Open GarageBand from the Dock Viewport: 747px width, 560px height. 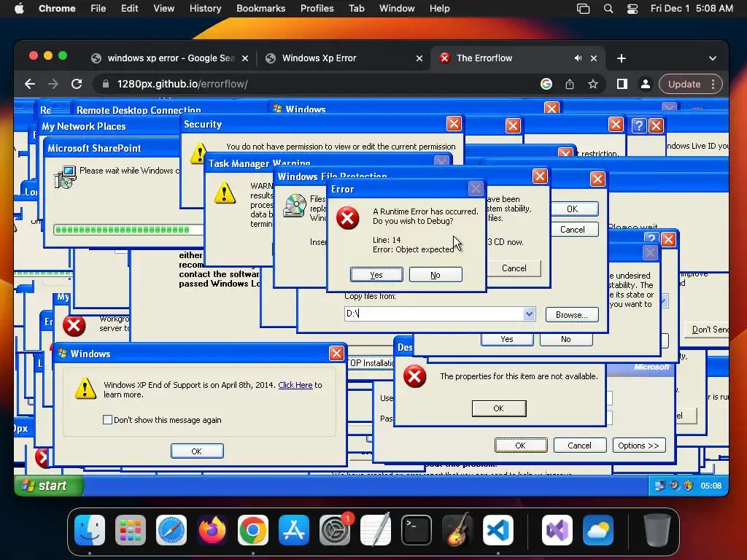(457, 530)
